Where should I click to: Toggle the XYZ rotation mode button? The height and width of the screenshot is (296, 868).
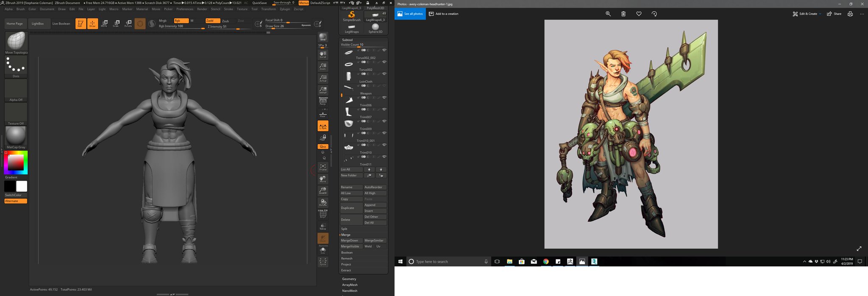323,146
